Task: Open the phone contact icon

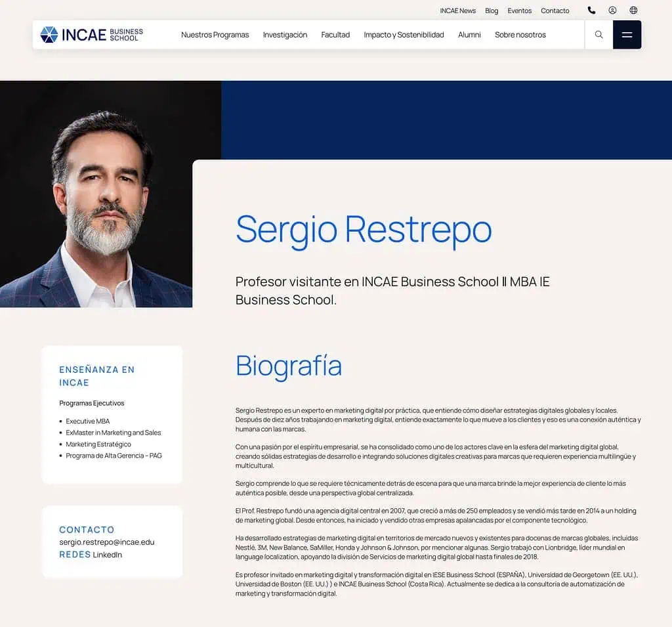Action: pyautogui.click(x=591, y=11)
